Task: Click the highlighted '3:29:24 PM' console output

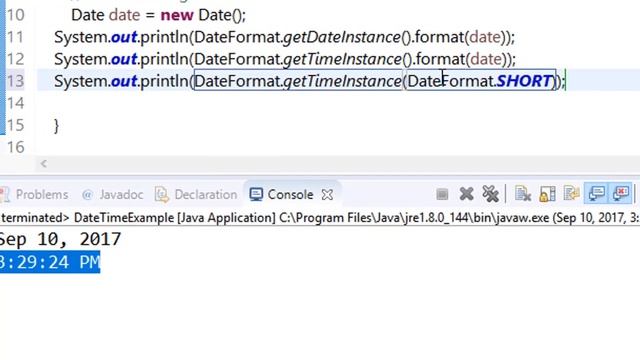Action: (x=50, y=262)
